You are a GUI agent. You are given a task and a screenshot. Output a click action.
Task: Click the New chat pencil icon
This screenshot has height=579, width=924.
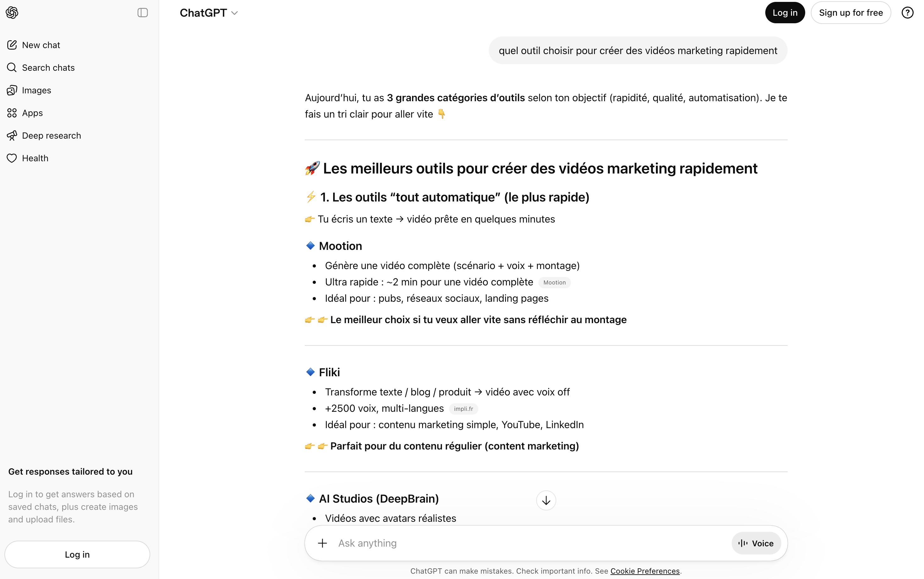[x=12, y=45]
